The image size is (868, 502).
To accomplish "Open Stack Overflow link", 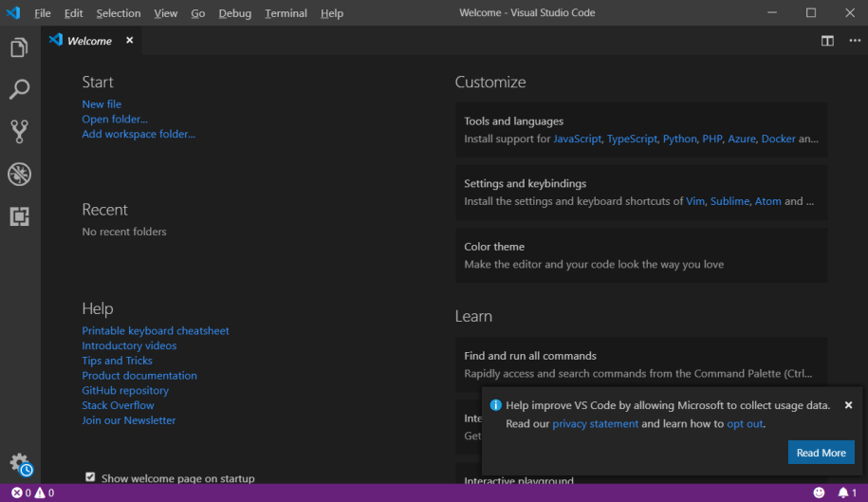I will 118,405.
